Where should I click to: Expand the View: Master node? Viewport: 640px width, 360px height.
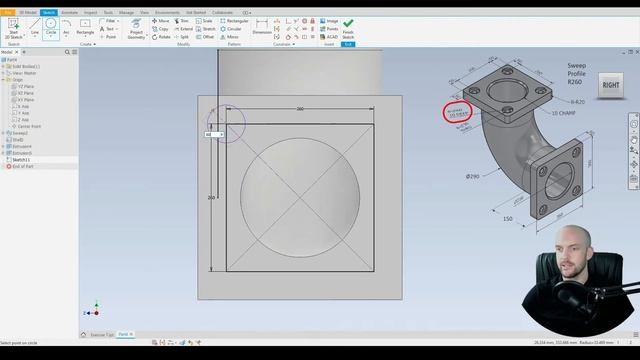click(3, 73)
